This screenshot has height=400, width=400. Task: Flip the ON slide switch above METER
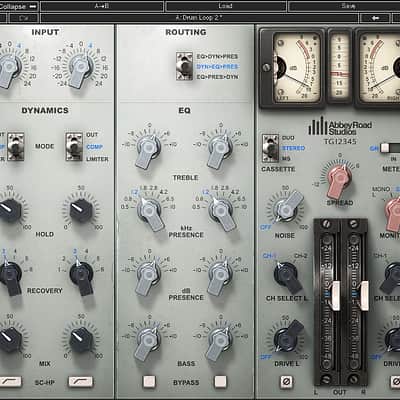click(x=390, y=148)
